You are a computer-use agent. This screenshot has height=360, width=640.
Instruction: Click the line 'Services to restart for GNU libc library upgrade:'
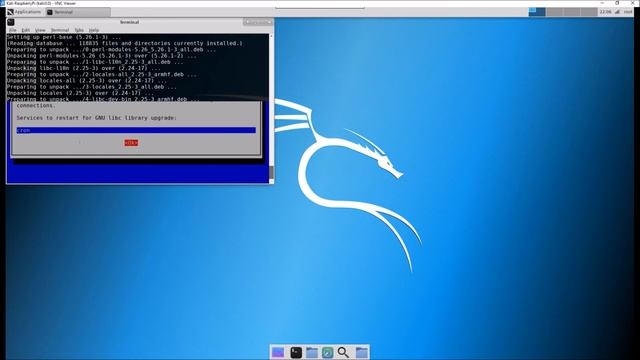tap(97, 118)
